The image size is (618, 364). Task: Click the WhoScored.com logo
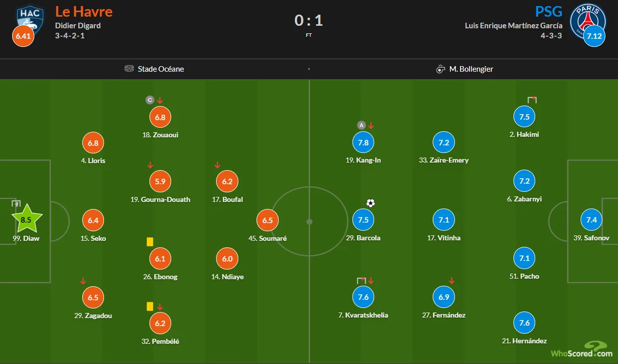pos(582,349)
